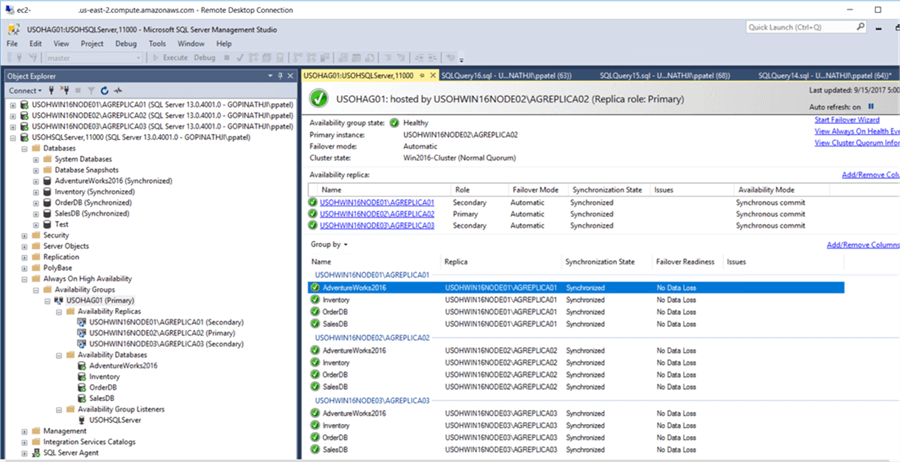900x462 pixels.
Task: Pause auto refresh on the dashboard
Action: coord(871,105)
